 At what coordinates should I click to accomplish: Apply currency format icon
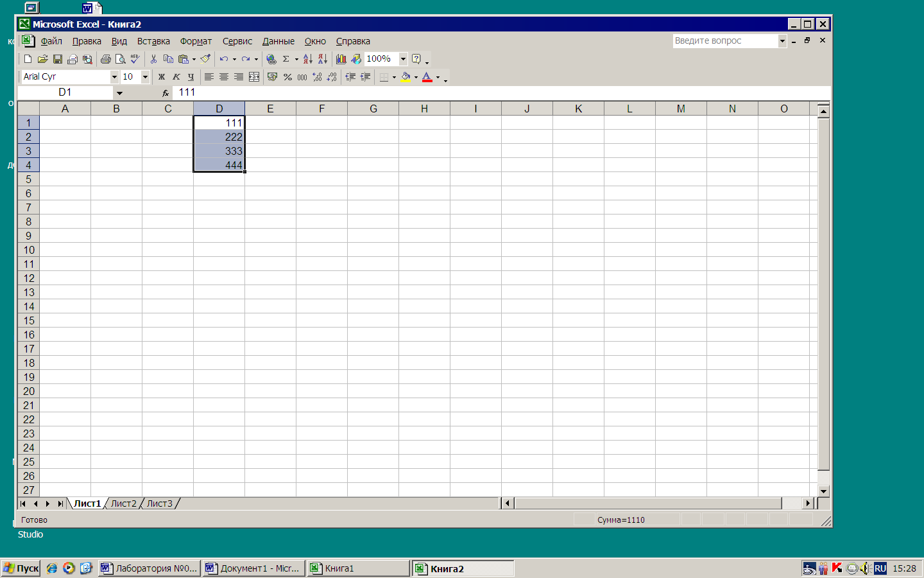(273, 77)
